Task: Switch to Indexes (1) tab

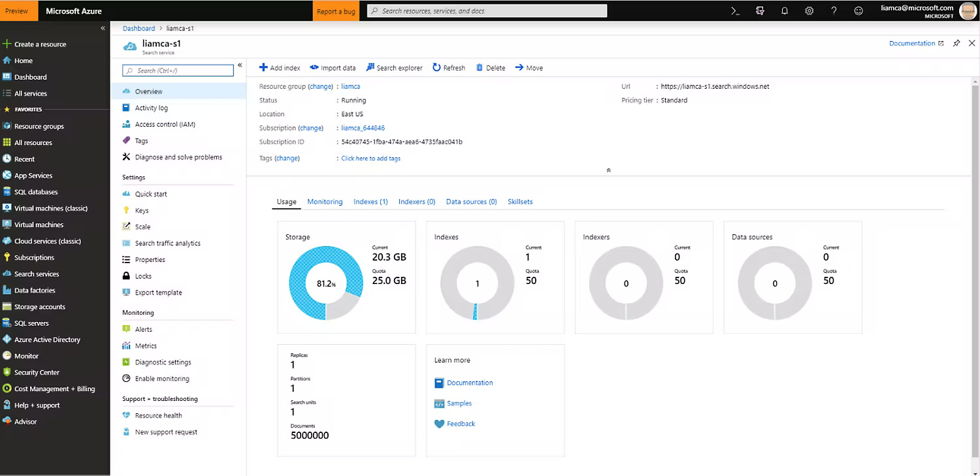Action: [370, 202]
